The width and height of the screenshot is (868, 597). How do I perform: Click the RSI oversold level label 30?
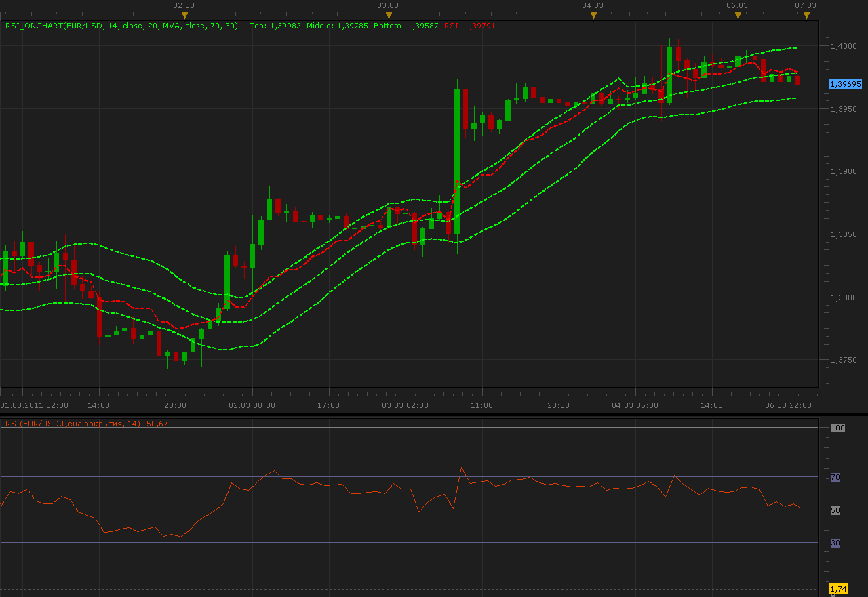tap(835, 543)
